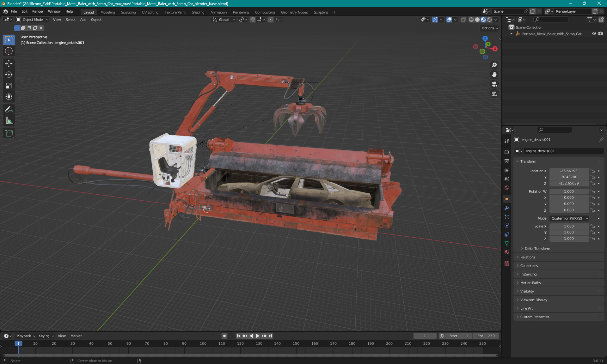Toggle show overlays button
This screenshot has height=364, width=607.
pyautogui.click(x=449, y=20)
